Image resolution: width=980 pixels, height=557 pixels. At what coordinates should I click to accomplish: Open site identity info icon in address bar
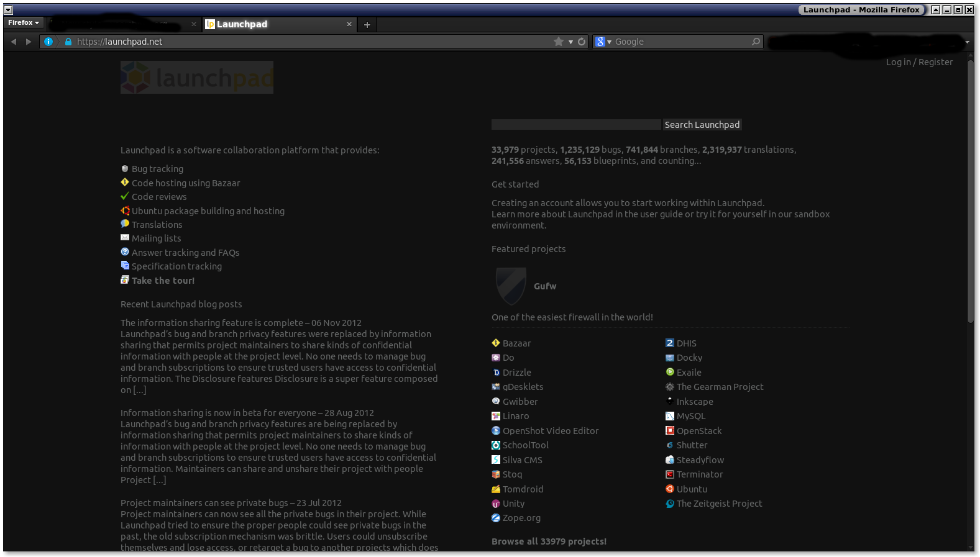pos(48,42)
